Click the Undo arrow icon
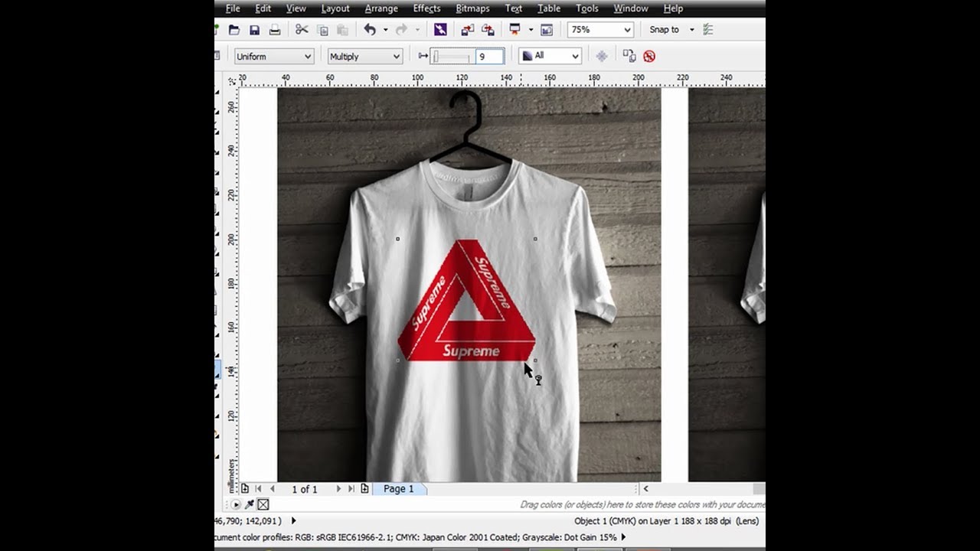 pos(370,30)
